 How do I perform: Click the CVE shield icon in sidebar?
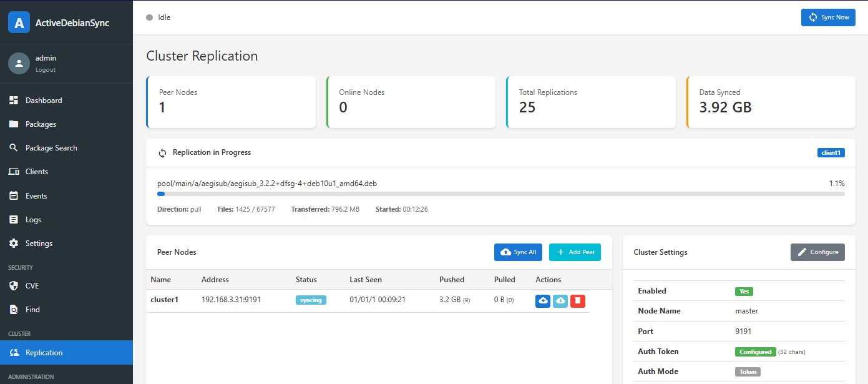click(14, 286)
